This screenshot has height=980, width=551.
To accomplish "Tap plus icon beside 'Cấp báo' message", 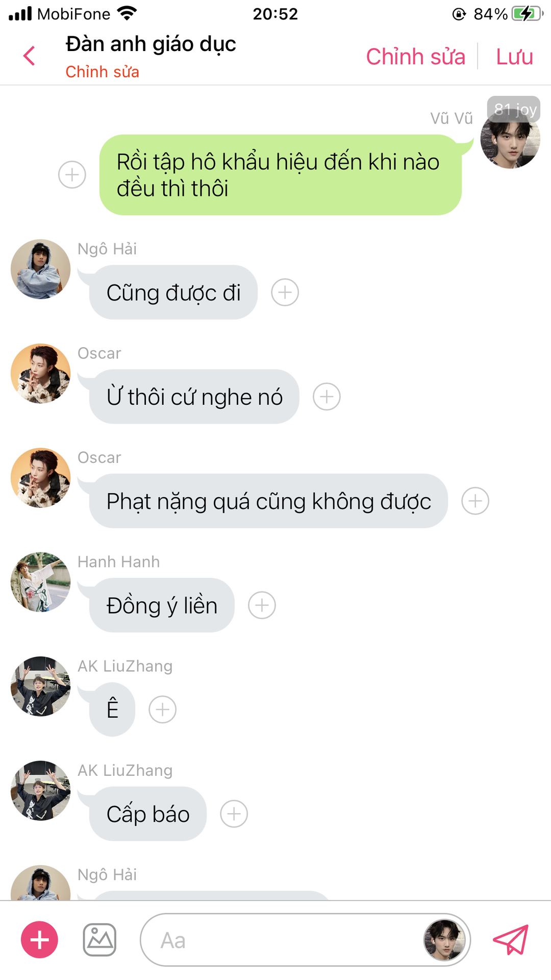I will click(x=234, y=814).
